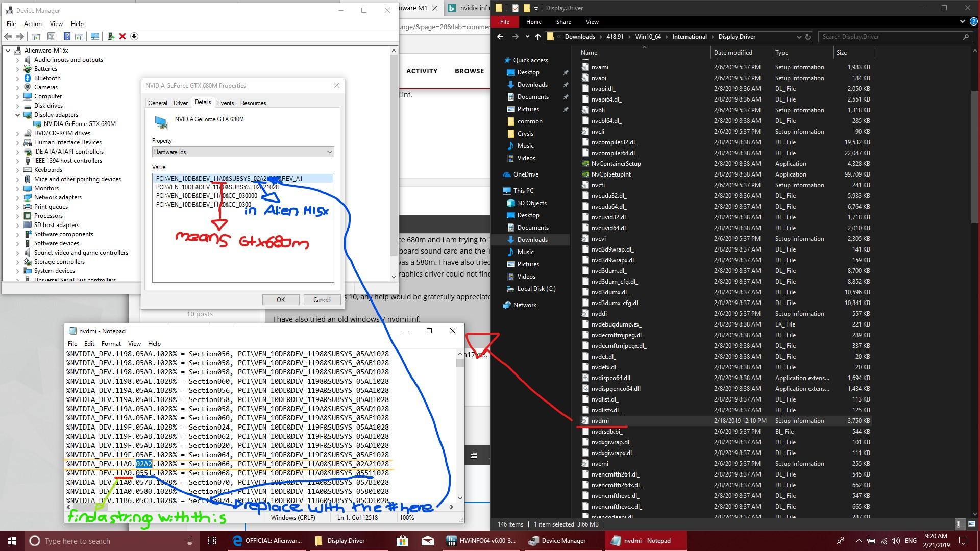Open address bar history dropdown in Explorer
Image resolution: width=980 pixels, height=551 pixels.
799,37
